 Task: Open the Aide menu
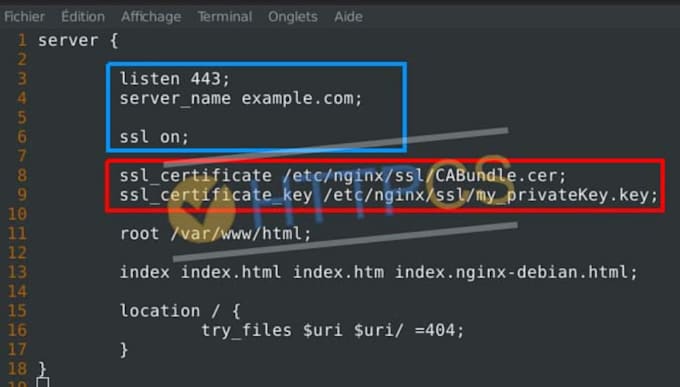pos(348,16)
